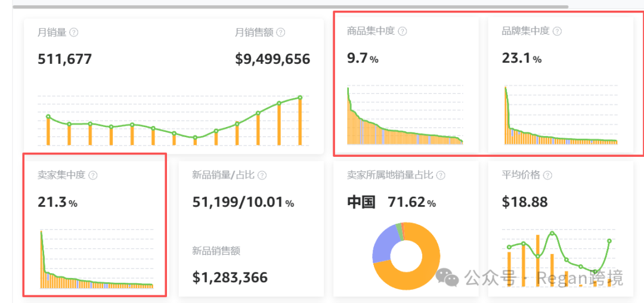644x303 pixels.
Task: Open help icon next to 卖家集中度
Action: 93,175
